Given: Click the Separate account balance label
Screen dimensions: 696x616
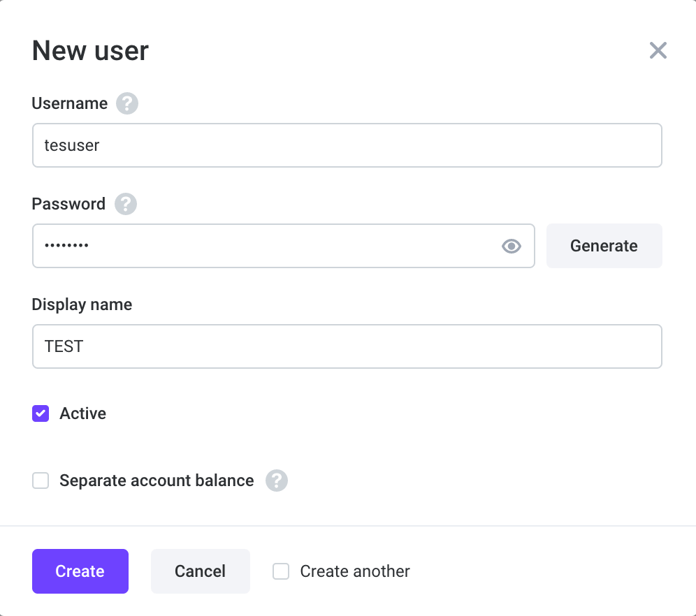Looking at the screenshot, I should click(x=157, y=481).
